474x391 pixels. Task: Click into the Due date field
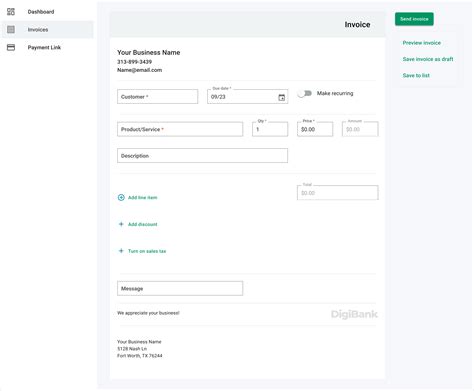click(x=247, y=97)
